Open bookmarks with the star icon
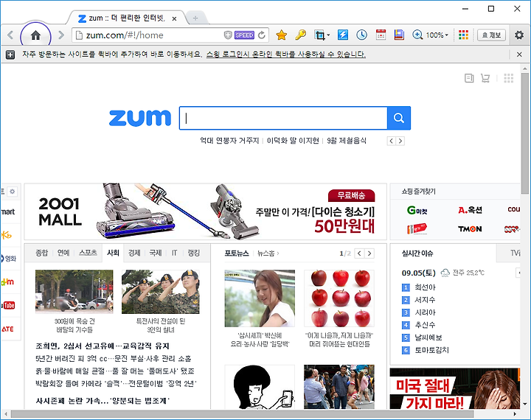 click(282, 35)
